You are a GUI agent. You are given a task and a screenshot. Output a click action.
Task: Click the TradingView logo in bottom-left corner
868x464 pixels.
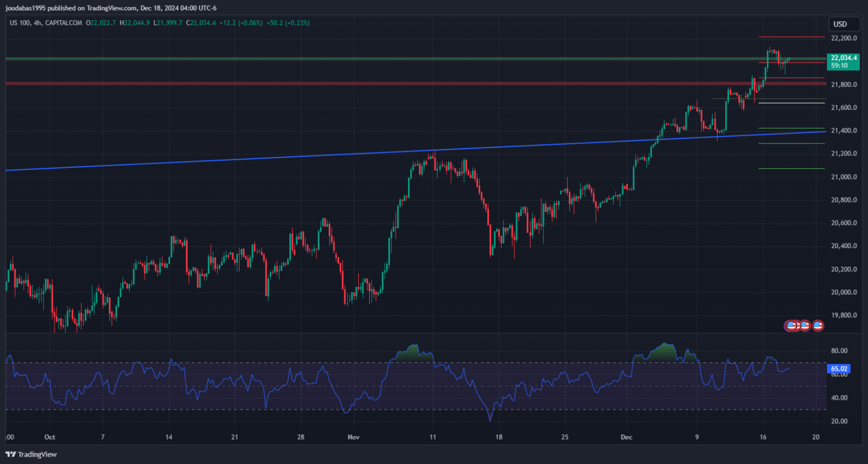(31, 454)
